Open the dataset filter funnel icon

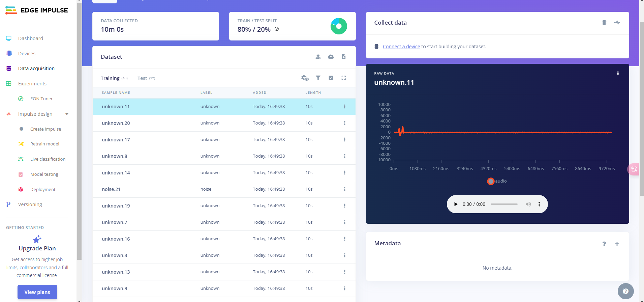(x=318, y=78)
